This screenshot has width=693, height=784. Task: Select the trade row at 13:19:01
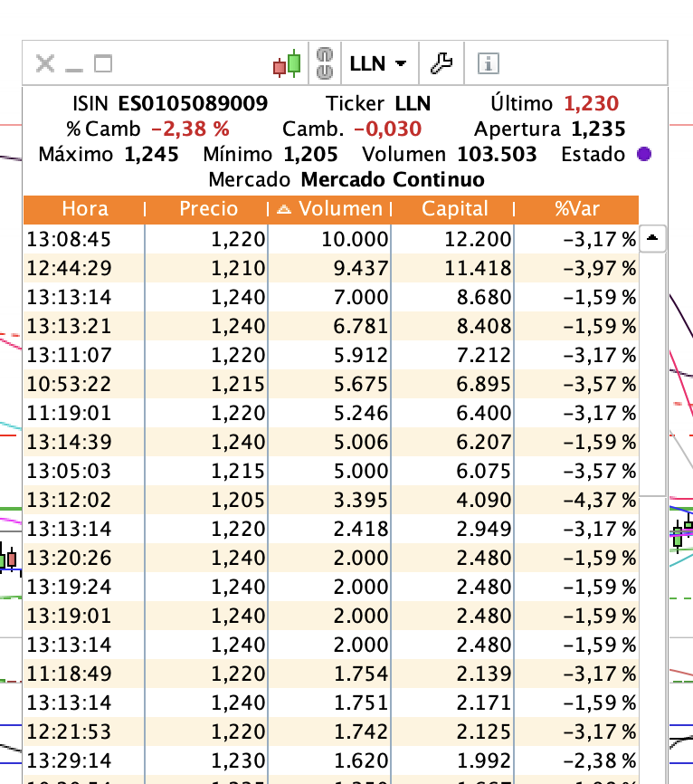331,616
